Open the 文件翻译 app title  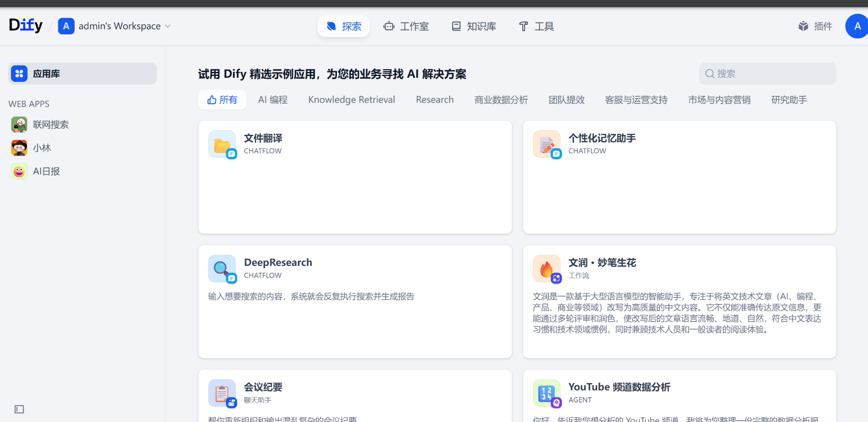pyautogui.click(x=263, y=138)
